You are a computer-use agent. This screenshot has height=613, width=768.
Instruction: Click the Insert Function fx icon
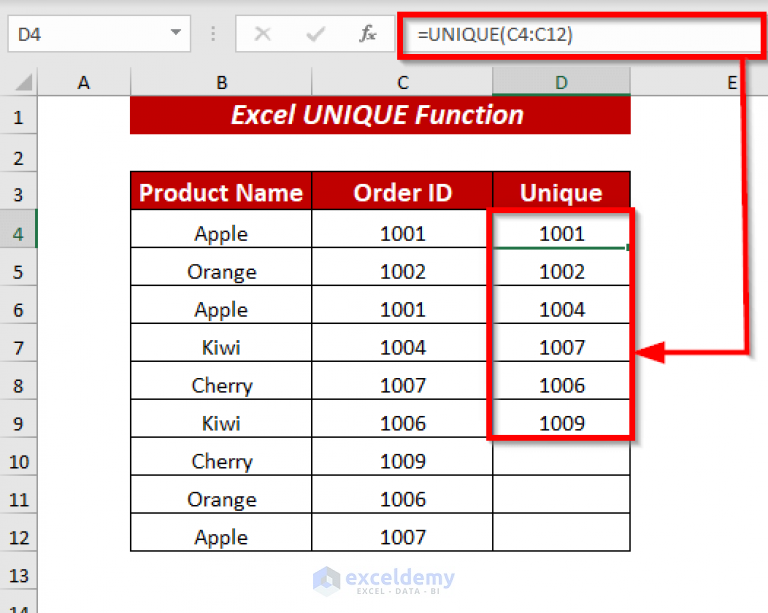tap(367, 34)
